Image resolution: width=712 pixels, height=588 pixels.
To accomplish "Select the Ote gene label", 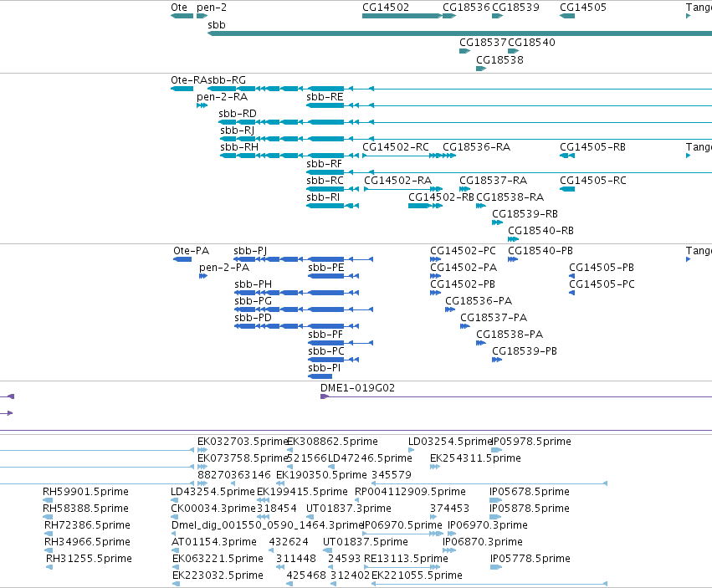I will (x=179, y=8).
